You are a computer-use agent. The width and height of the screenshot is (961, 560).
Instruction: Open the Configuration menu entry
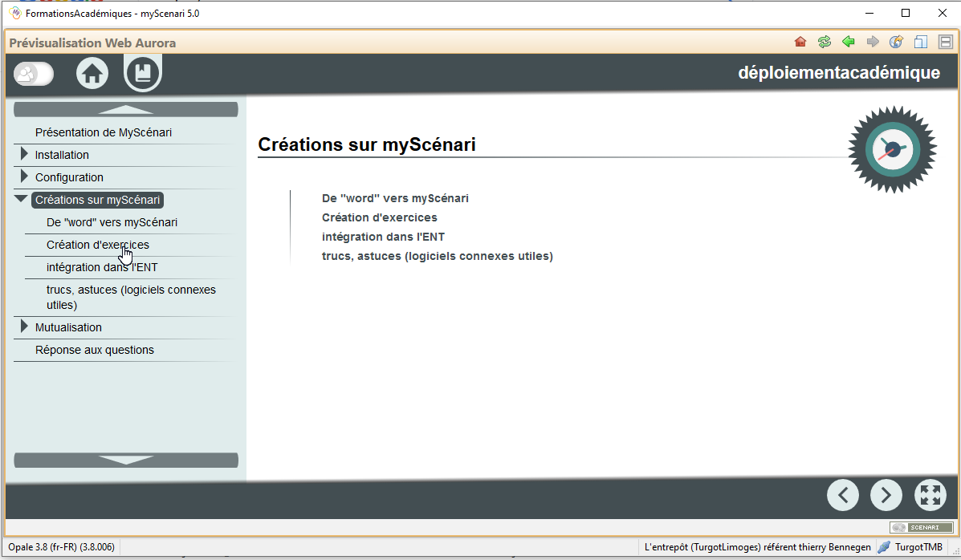pos(69,177)
